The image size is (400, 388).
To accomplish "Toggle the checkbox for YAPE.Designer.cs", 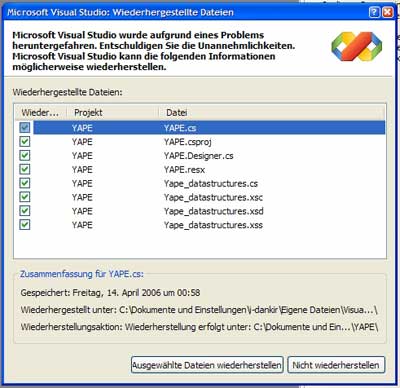I will pyautogui.click(x=25, y=155).
